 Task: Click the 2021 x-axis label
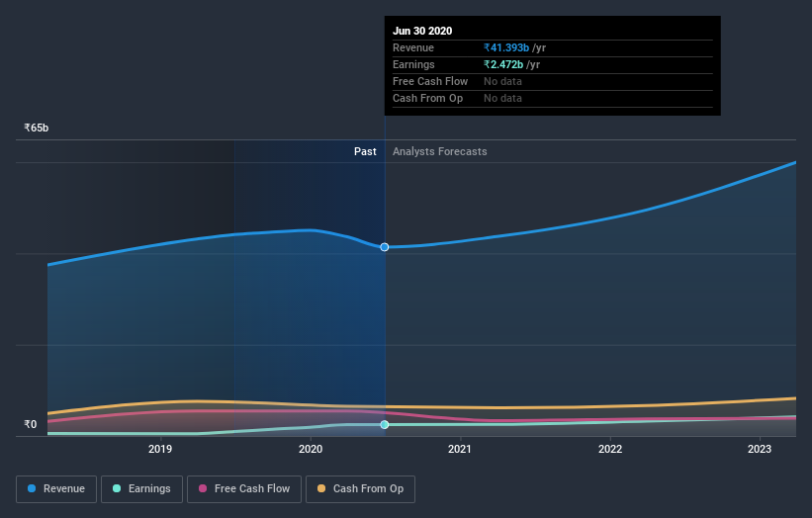pyautogui.click(x=459, y=449)
